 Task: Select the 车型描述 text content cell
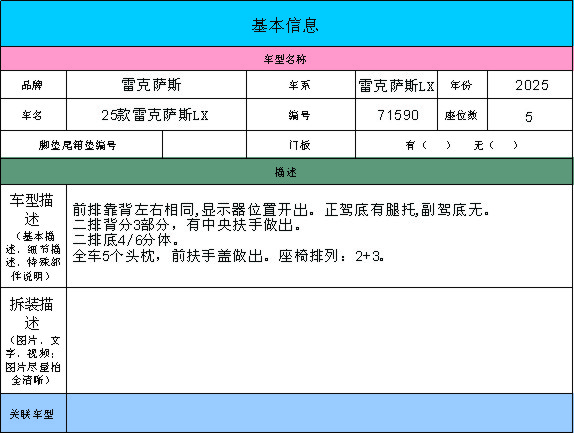320,236
